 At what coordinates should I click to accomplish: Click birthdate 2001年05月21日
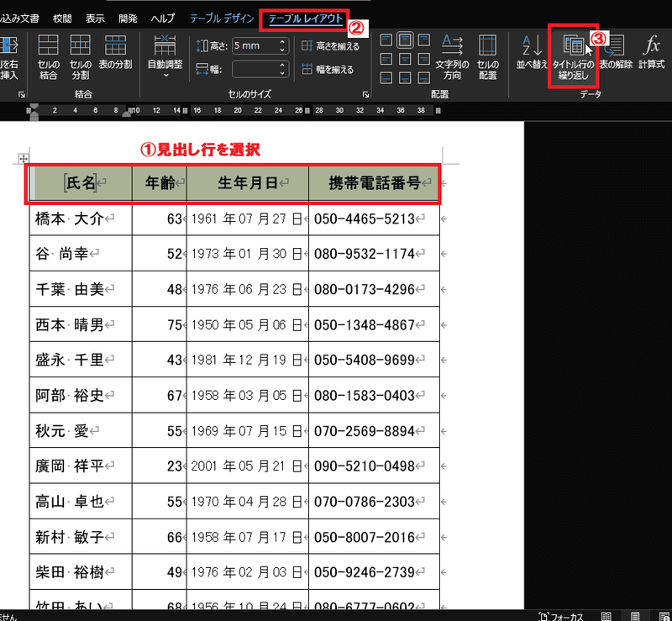(248, 466)
